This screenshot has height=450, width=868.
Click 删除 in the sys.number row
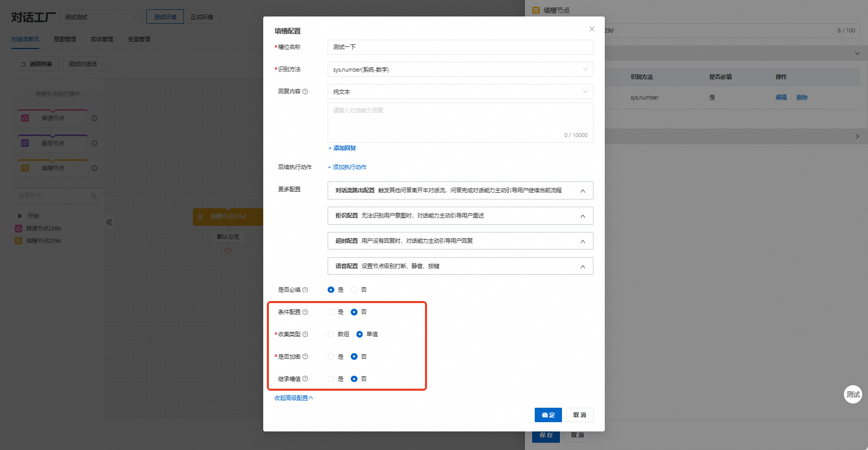tap(802, 97)
